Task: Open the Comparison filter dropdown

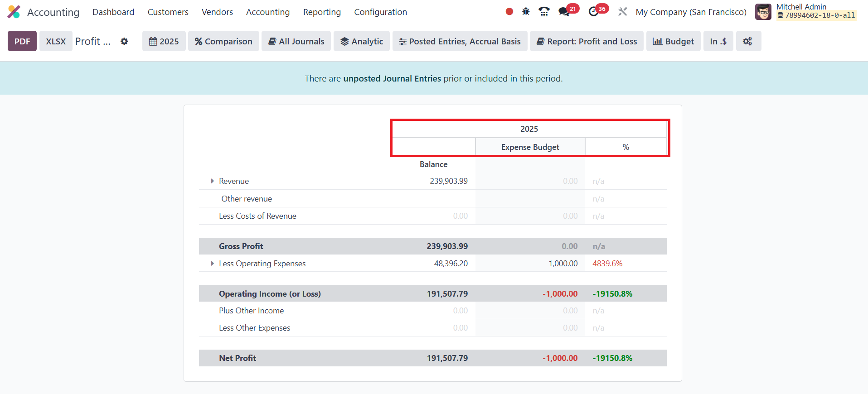Action: [223, 41]
